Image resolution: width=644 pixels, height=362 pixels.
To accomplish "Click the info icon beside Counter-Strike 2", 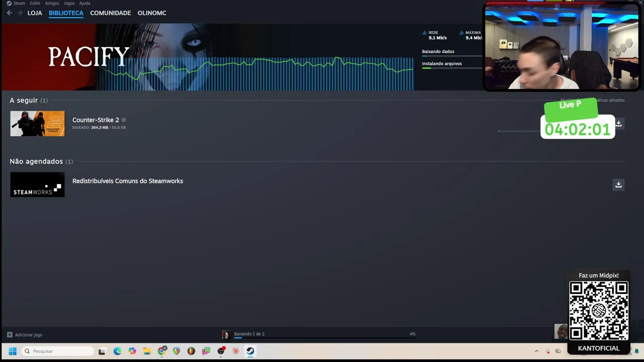I will coord(124,120).
